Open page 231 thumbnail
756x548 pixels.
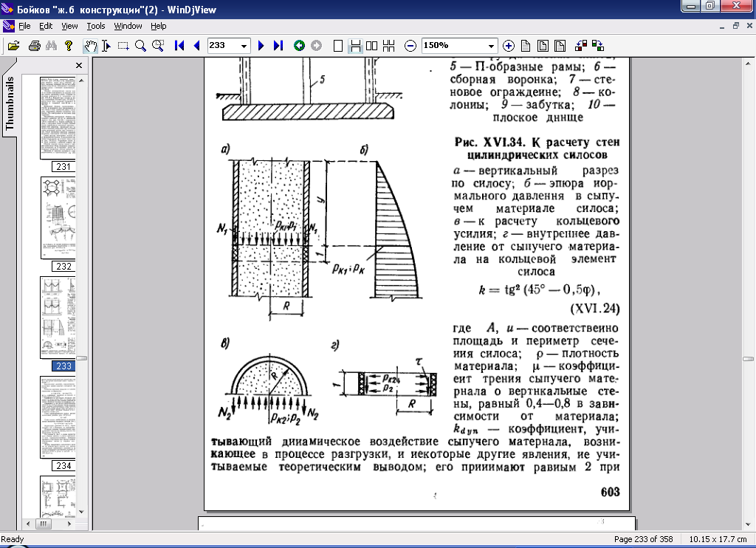pos(58,117)
